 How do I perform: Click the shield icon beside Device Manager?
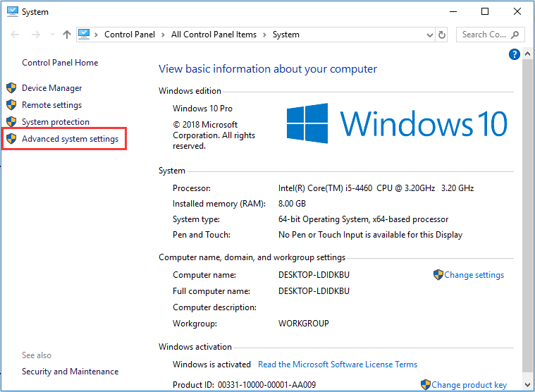tap(11, 88)
